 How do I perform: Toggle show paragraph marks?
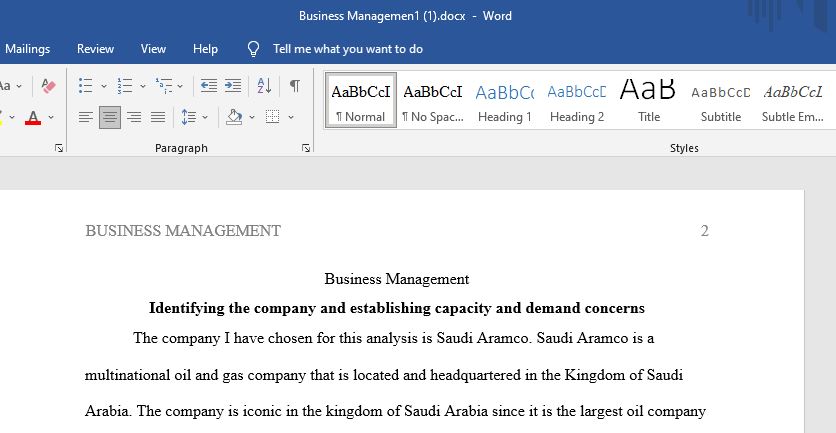(x=294, y=86)
